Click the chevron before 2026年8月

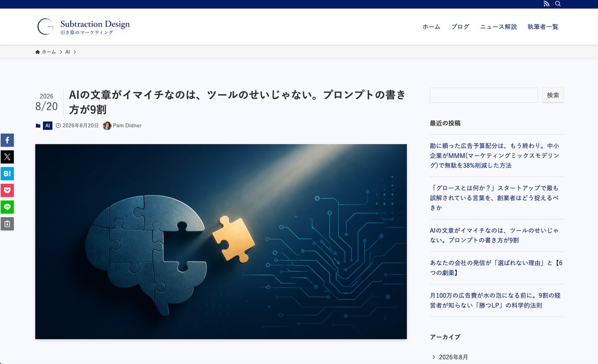tap(434, 357)
